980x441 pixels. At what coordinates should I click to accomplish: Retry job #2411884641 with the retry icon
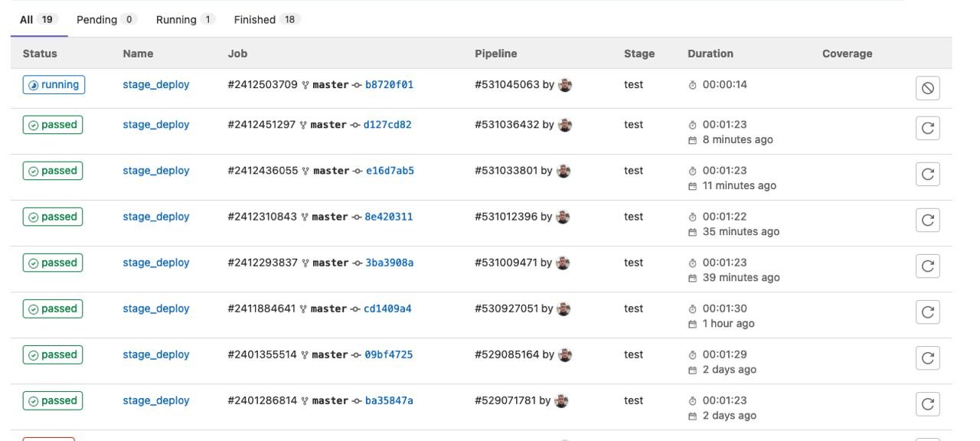pos(927,312)
